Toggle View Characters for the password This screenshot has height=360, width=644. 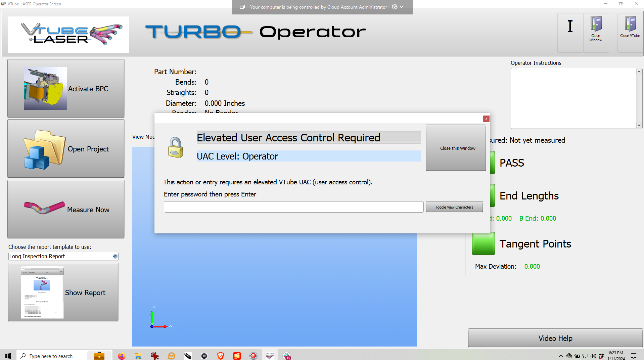tap(454, 207)
